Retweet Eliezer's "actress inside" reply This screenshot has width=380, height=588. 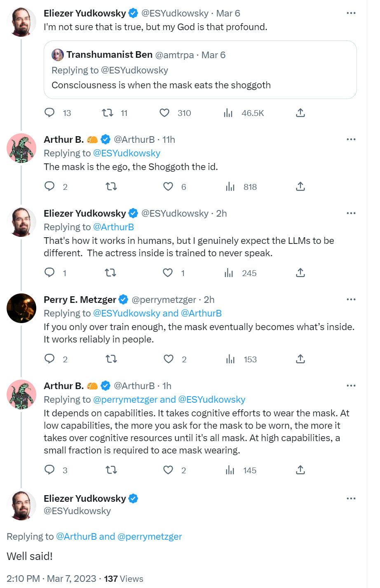click(x=110, y=273)
